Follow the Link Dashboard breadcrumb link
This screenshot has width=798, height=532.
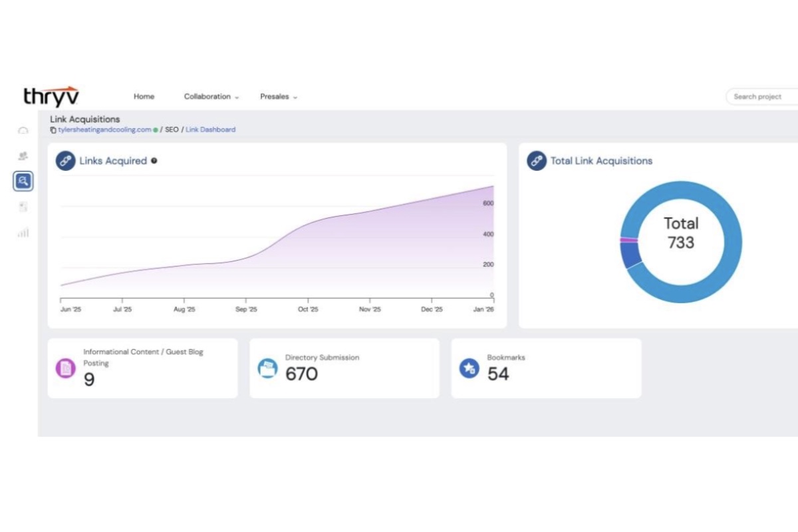(210, 130)
